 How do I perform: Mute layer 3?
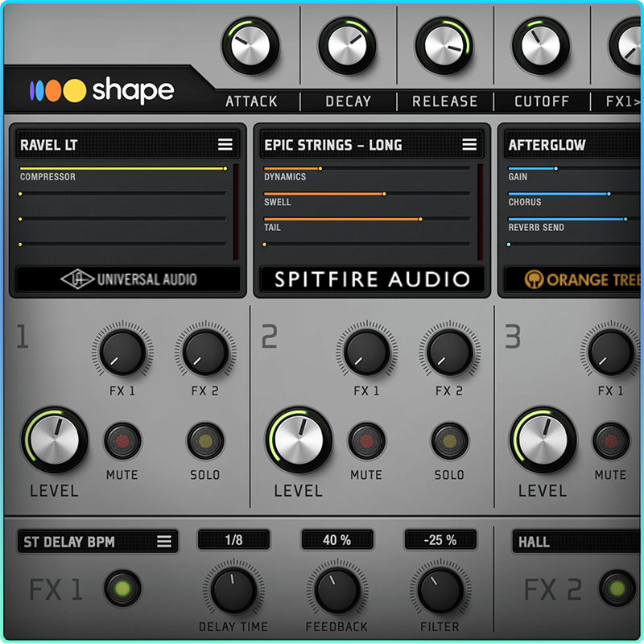[x=611, y=441]
